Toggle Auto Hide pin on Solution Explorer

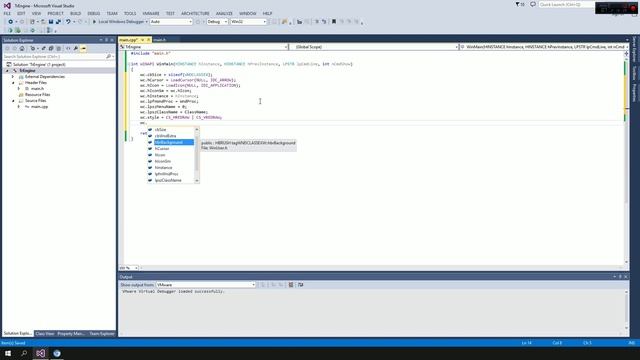[x=107, y=40]
